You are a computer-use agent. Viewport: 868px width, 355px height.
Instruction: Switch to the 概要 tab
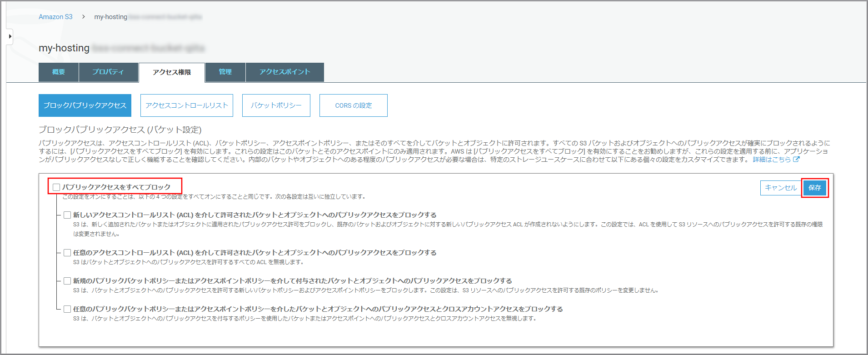coord(59,72)
